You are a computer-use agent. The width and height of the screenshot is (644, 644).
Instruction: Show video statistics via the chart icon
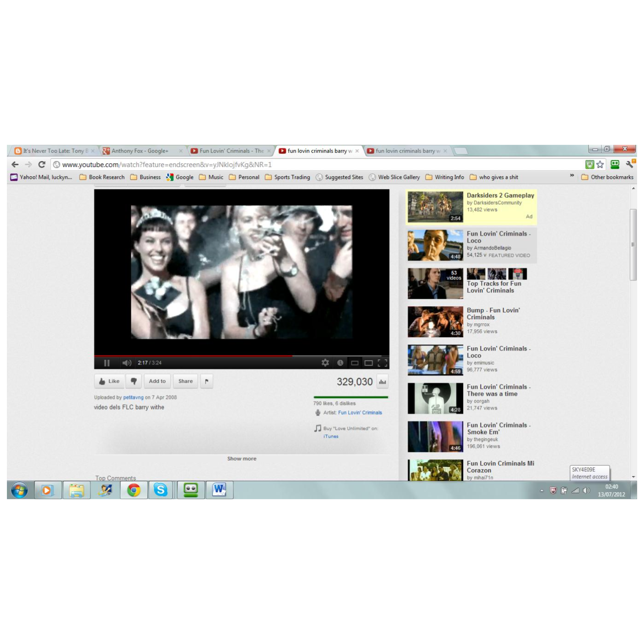(382, 382)
